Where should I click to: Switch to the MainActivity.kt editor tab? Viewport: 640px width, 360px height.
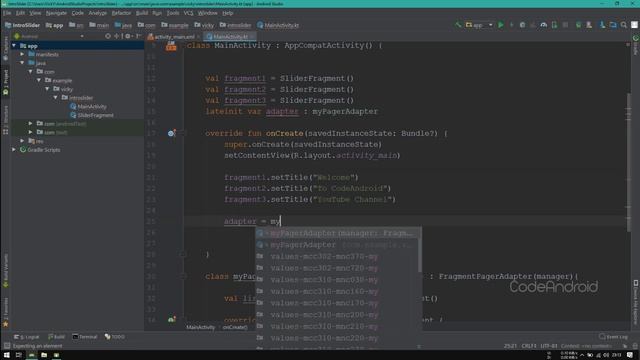click(231, 37)
